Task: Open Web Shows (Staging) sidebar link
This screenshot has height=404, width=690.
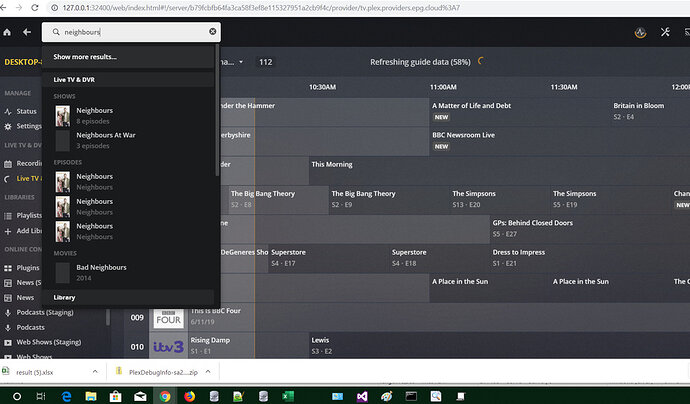Action: coord(49,342)
